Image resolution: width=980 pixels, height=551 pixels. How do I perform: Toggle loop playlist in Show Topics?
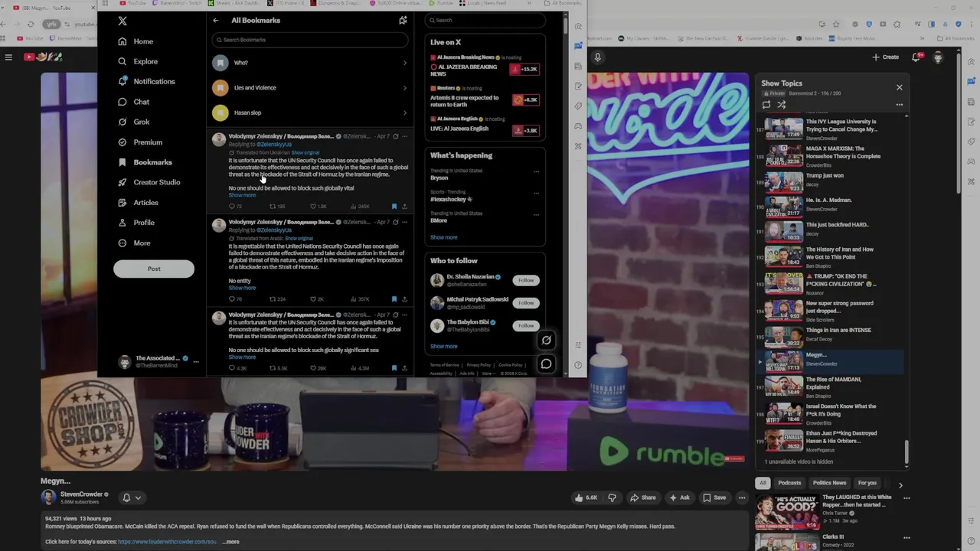click(x=766, y=105)
